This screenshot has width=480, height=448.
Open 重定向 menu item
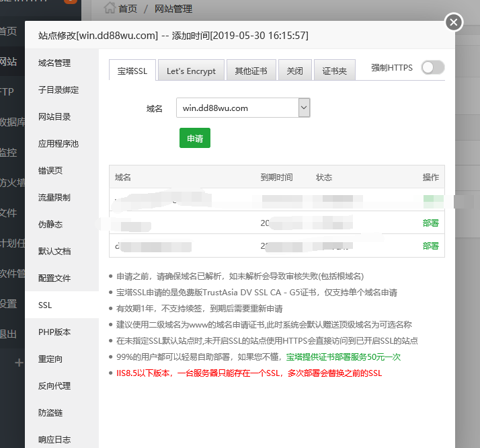[x=62, y=359]
